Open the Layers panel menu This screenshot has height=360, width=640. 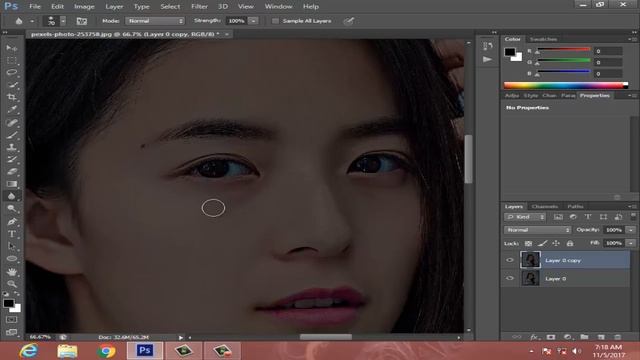[632, 207]
